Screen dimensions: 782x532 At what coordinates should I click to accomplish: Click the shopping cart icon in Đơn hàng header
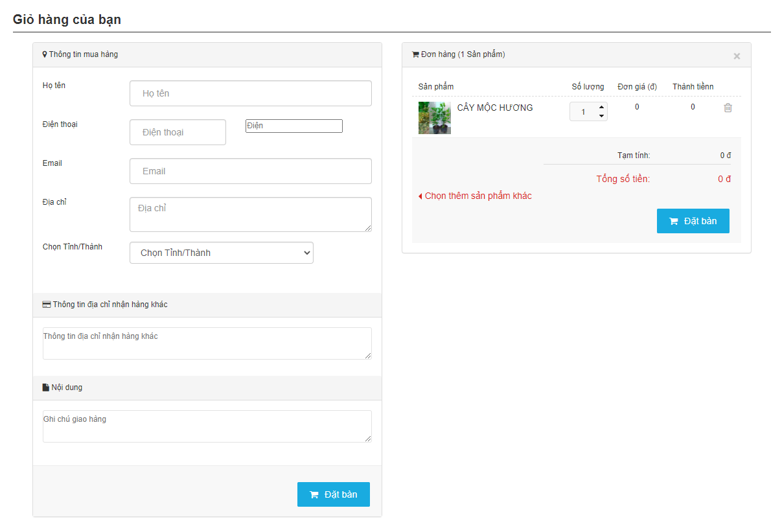[x=415, y=55]
